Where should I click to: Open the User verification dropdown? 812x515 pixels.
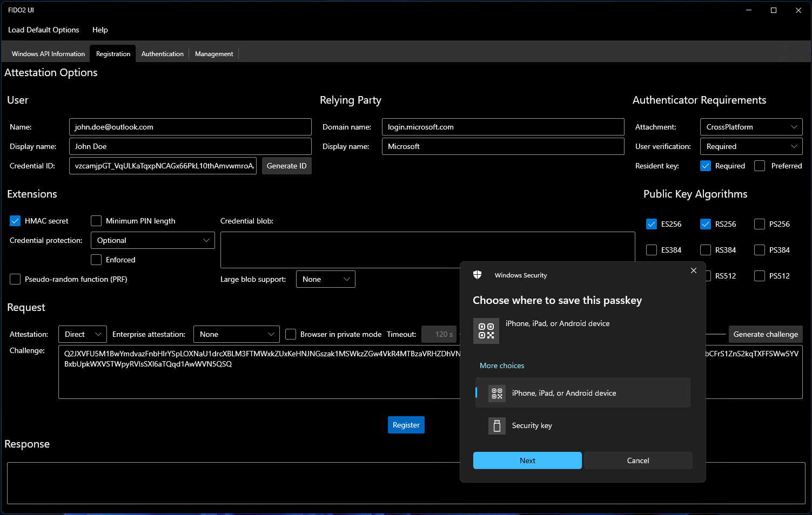coord(751,146)
